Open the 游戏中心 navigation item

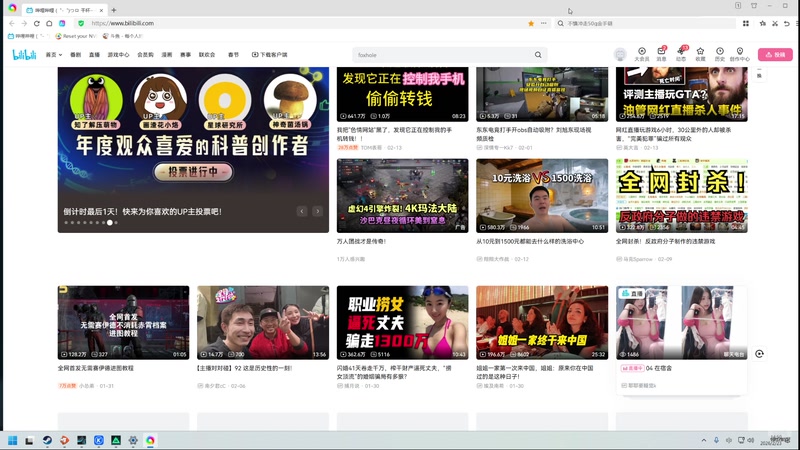click(x=118, y=55)
